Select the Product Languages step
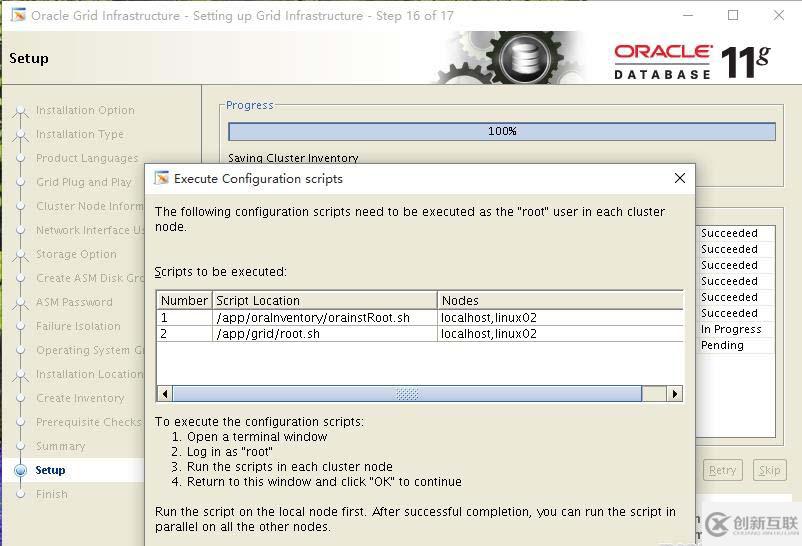This screenshot has height=546, width=802. point(87,158)
